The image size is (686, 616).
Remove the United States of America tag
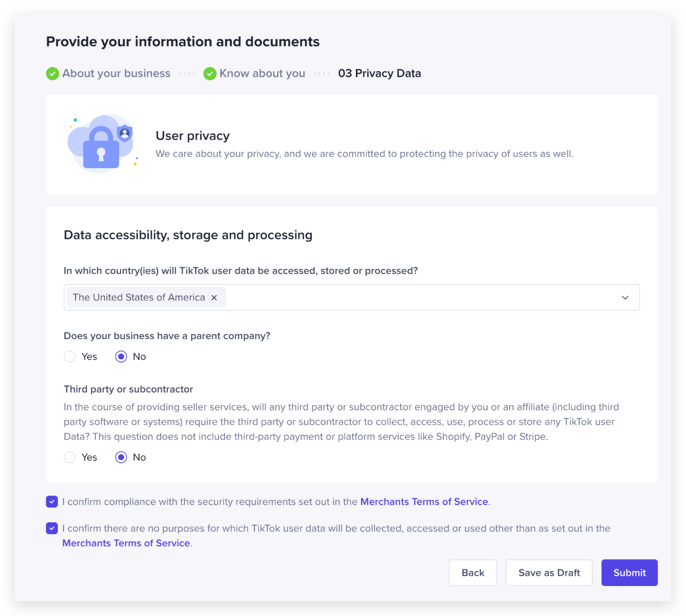click(x=214, y=298)
